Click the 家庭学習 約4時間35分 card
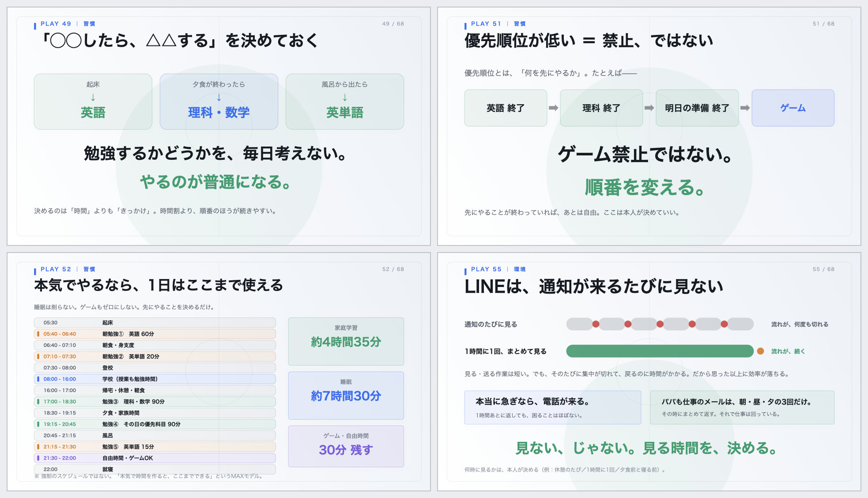Image resolution: width=868 pixels, height=498 pixels. point(346,341)
